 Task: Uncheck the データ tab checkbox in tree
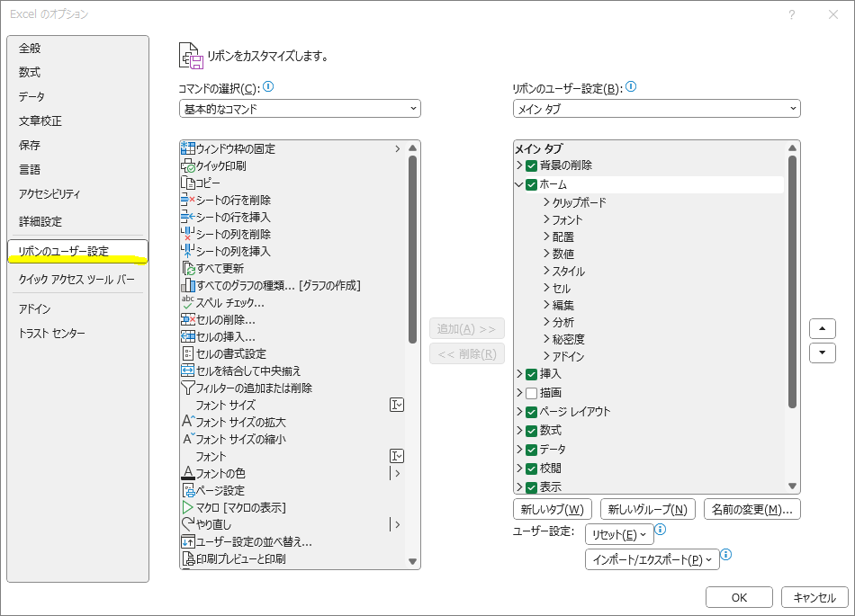[x=532, y=450]
